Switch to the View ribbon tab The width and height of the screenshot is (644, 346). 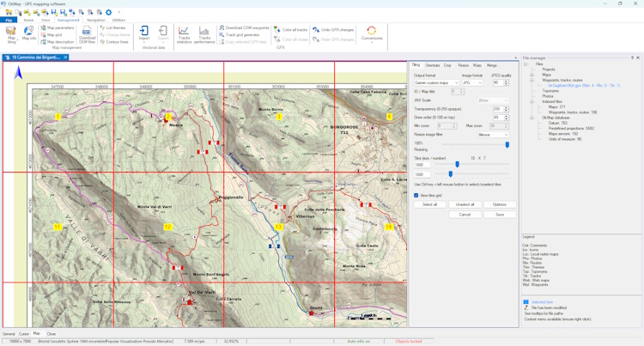(46, 20)
